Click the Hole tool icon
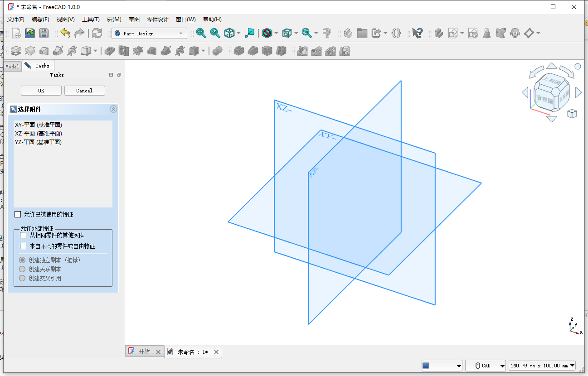The width and height of the screenshot is (588, 376). pyautogui.click(x=123, y=51)
